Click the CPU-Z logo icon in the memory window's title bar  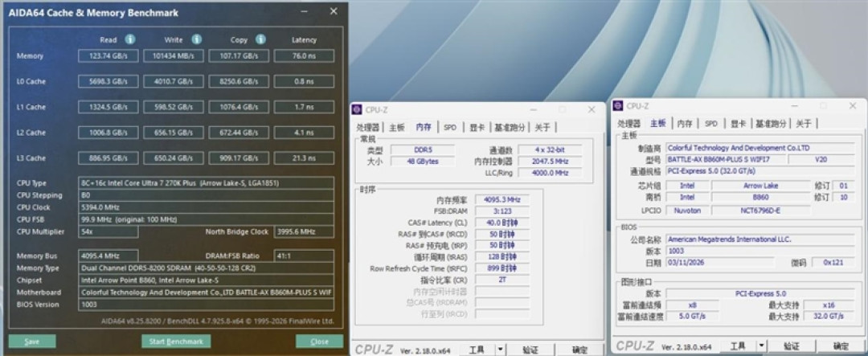coord(358,109)
